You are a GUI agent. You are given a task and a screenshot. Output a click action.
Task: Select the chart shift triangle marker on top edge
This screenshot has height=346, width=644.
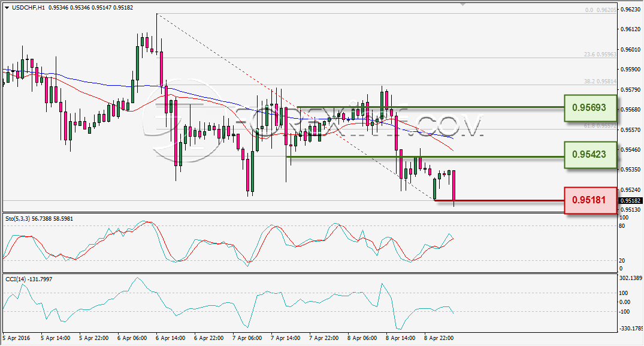coord(463,5)
